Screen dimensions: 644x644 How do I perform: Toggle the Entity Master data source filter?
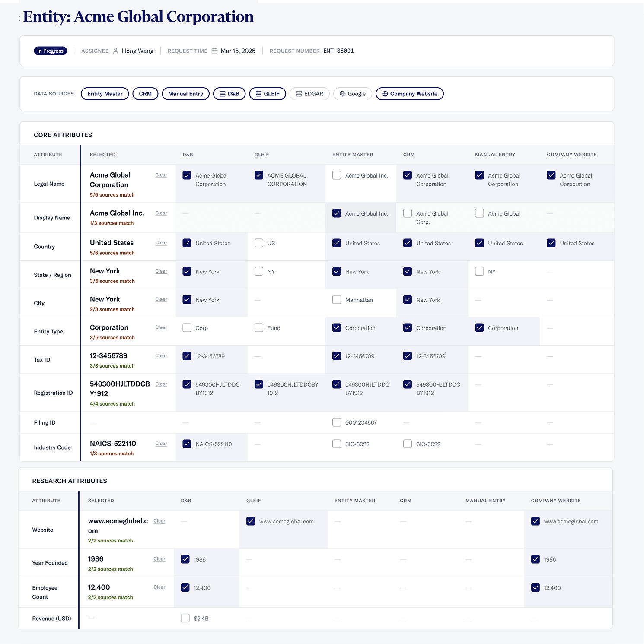coord(105,94)
